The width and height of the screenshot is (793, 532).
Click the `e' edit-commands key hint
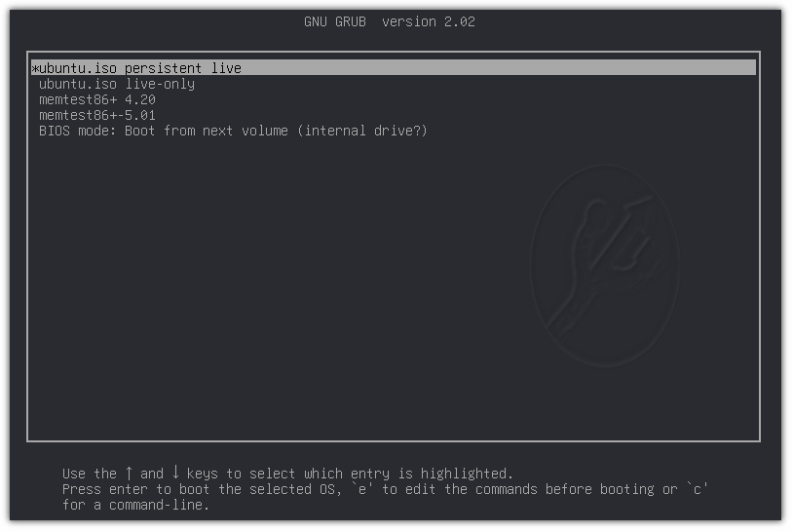(362, 489)
